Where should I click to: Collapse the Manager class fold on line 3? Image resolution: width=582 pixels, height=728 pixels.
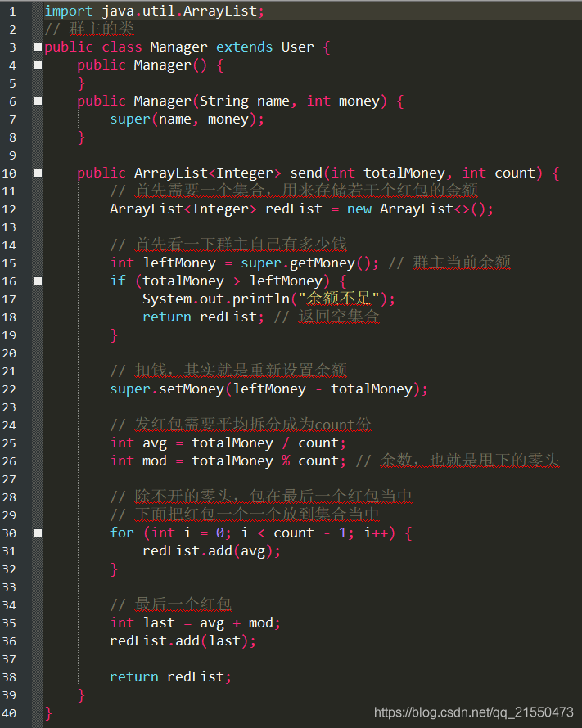pos(38,47)
